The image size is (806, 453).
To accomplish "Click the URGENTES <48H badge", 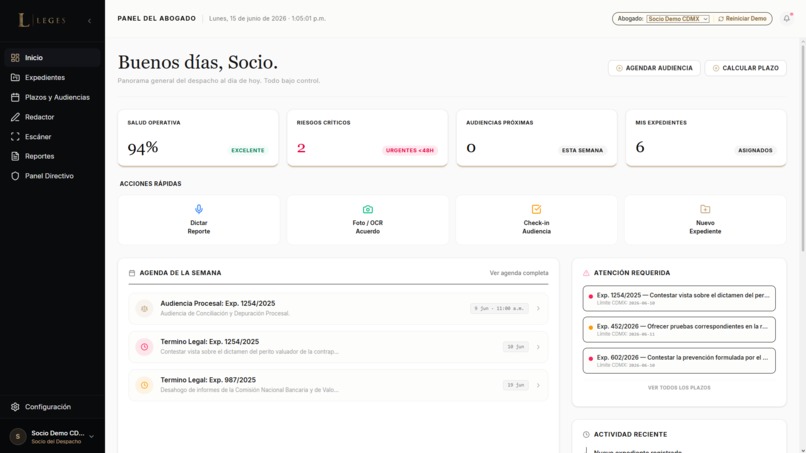I will coord(410,151).
